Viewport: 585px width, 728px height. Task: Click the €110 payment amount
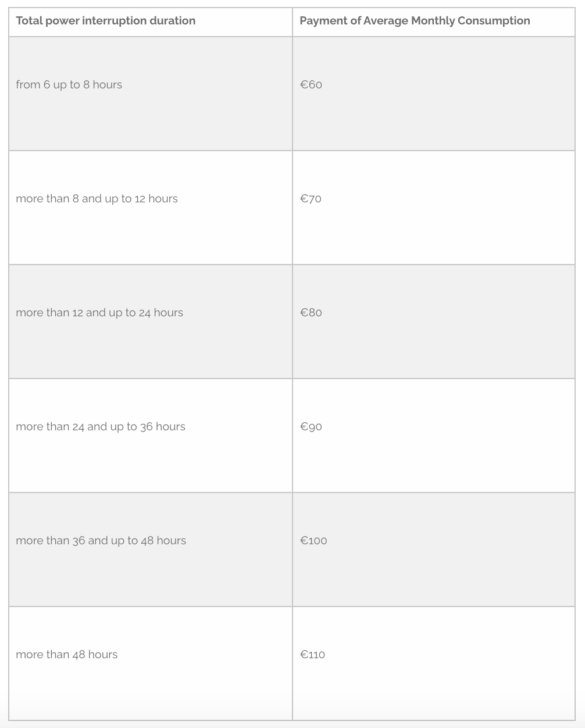pos(313,655)
